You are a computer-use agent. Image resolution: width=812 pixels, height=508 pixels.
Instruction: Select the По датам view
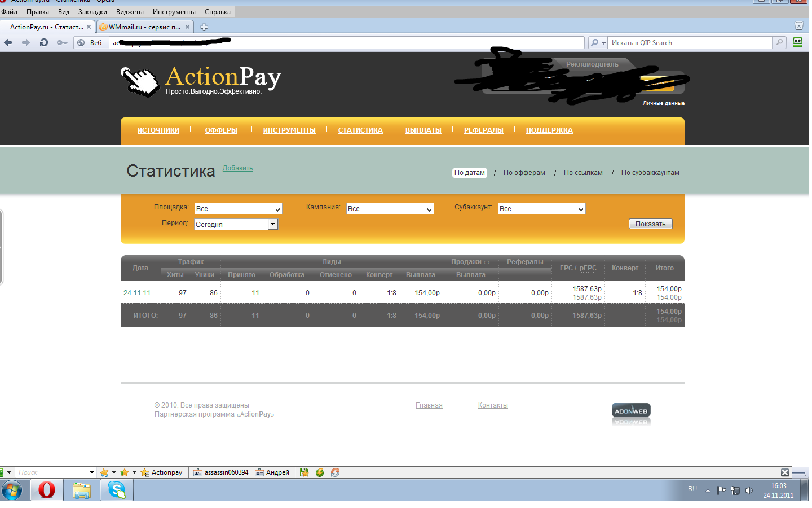point(470,173)
